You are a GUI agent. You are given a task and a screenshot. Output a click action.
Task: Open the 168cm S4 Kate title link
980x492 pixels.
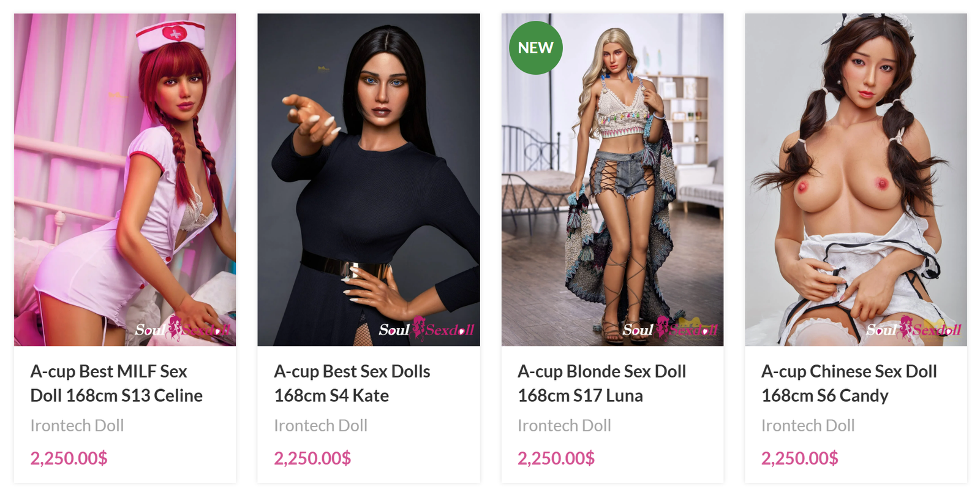(352, 384)
